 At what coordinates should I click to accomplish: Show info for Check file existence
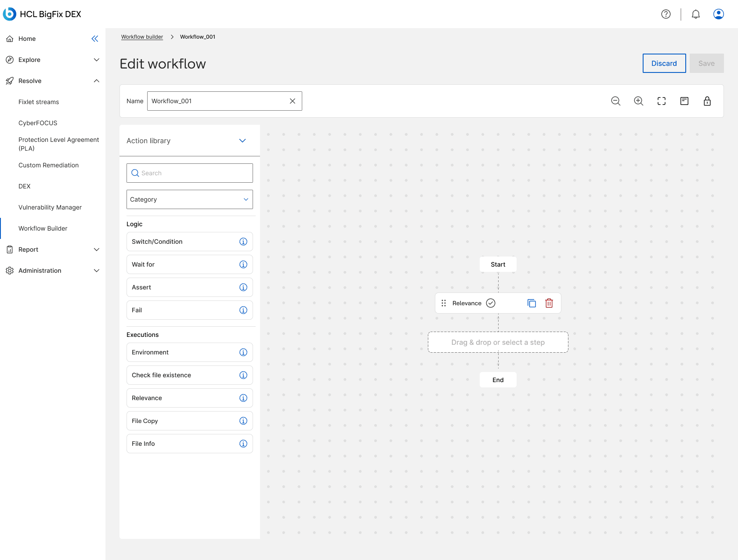pos(243,375)
